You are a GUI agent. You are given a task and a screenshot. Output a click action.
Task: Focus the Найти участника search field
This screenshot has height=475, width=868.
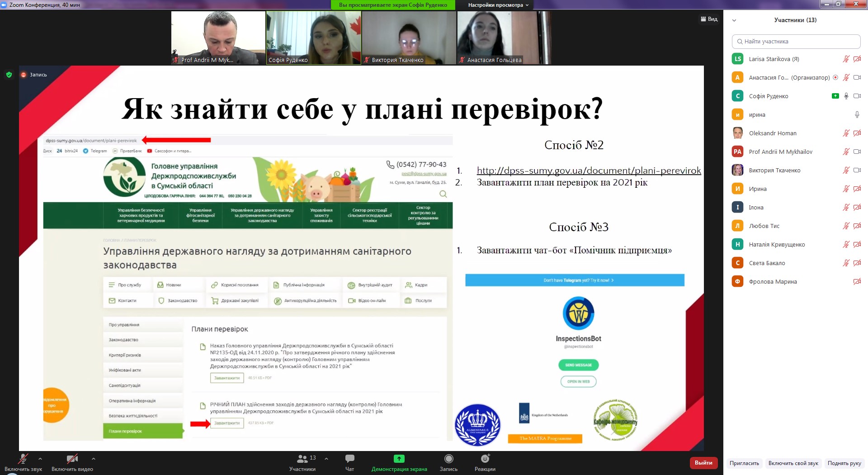coord(796,42)
